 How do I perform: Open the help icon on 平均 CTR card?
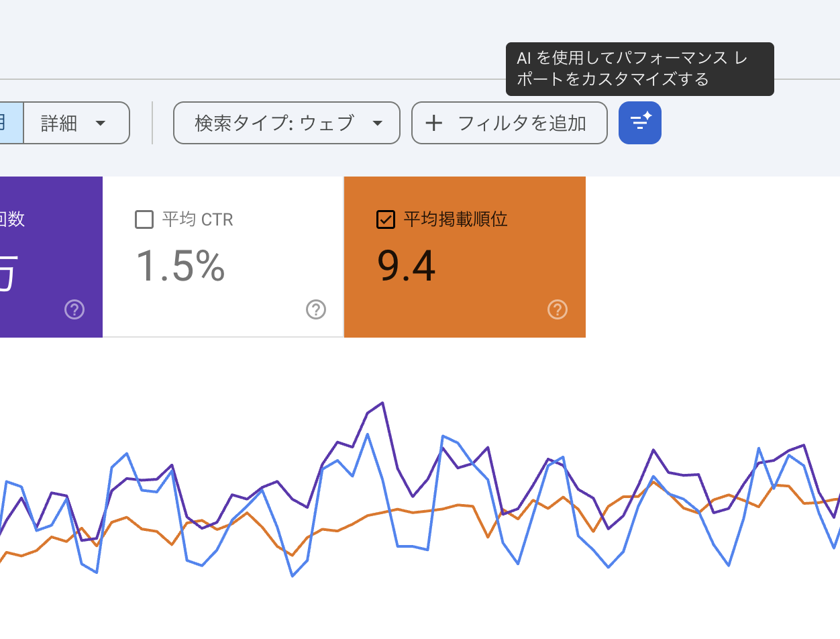(x=316, y=309)
